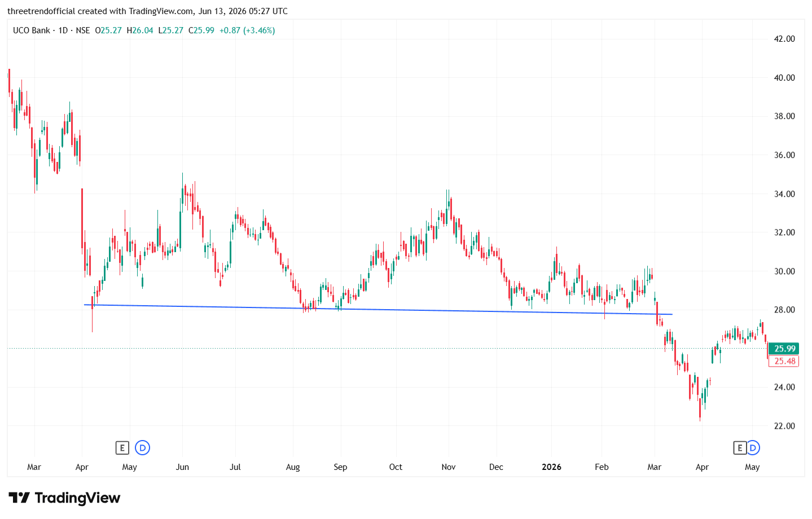Click the earliest earnings E marker

click(x=122, y=448)
